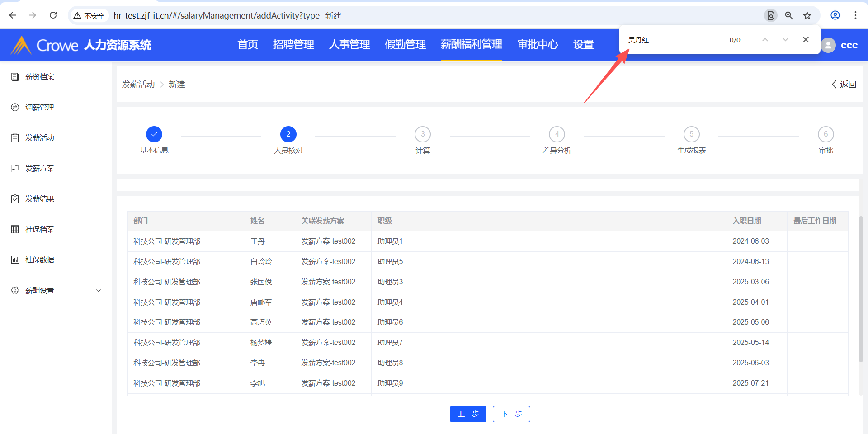The height and width of the screenshot is (434, 868).
Task: Open the 招聘管理 top menu
Action: click(x=293, y=45)
